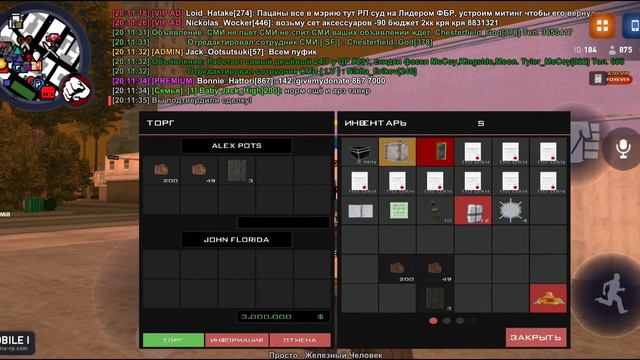
Task: Select the black chest item in inventory
Action: 359,152
